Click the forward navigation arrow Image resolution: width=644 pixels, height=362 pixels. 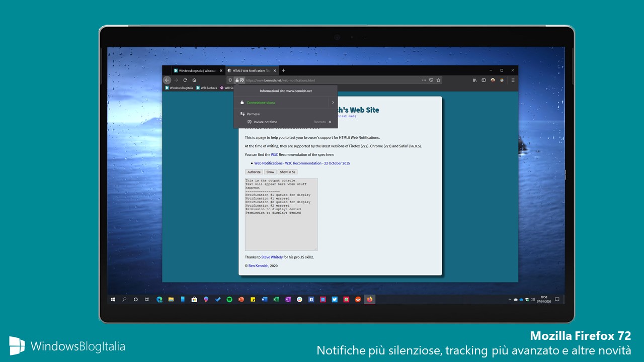176,80
